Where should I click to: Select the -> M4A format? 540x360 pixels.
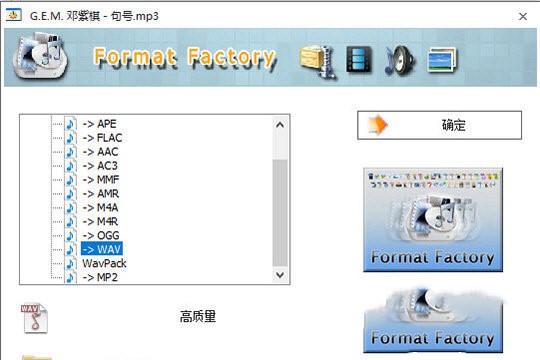tap(100, 208)
